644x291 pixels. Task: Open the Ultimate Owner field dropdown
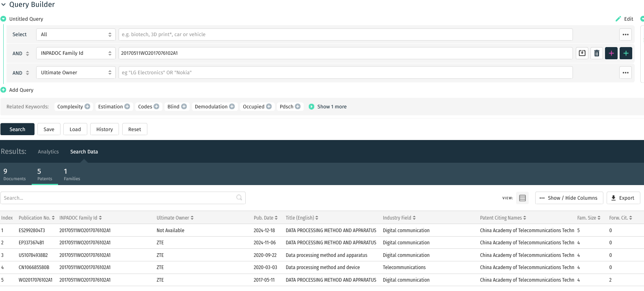coord(76,73)
